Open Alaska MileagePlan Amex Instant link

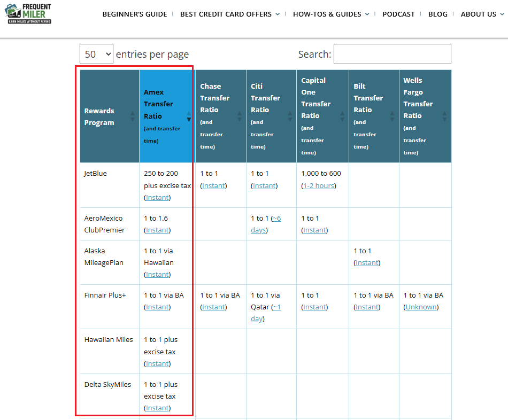click(x=157, y=274)
